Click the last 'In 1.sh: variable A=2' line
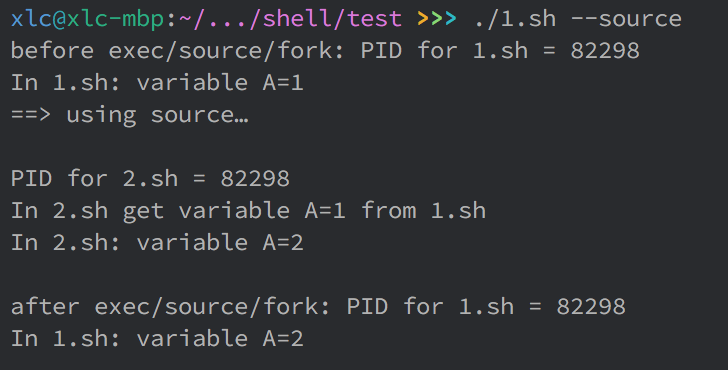728x370 pixels. tap(157, 339)
